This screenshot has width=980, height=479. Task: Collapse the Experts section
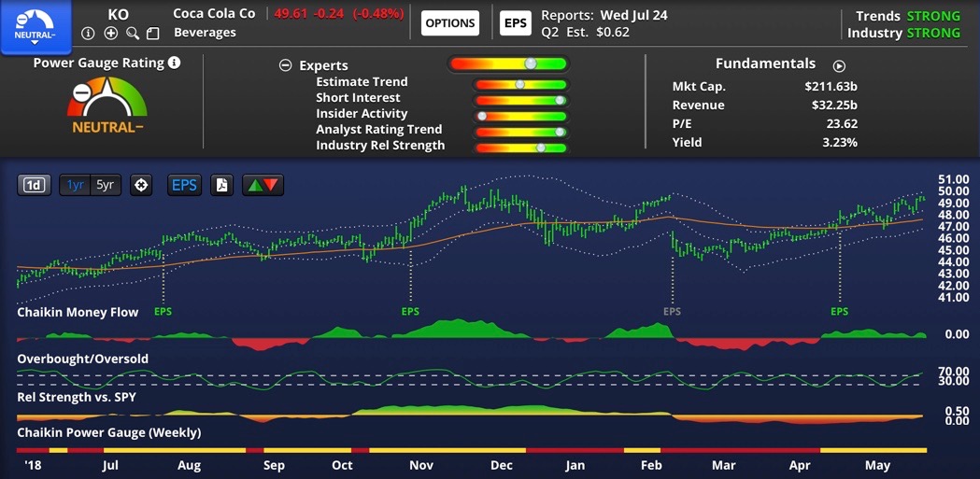click(285, 65)
